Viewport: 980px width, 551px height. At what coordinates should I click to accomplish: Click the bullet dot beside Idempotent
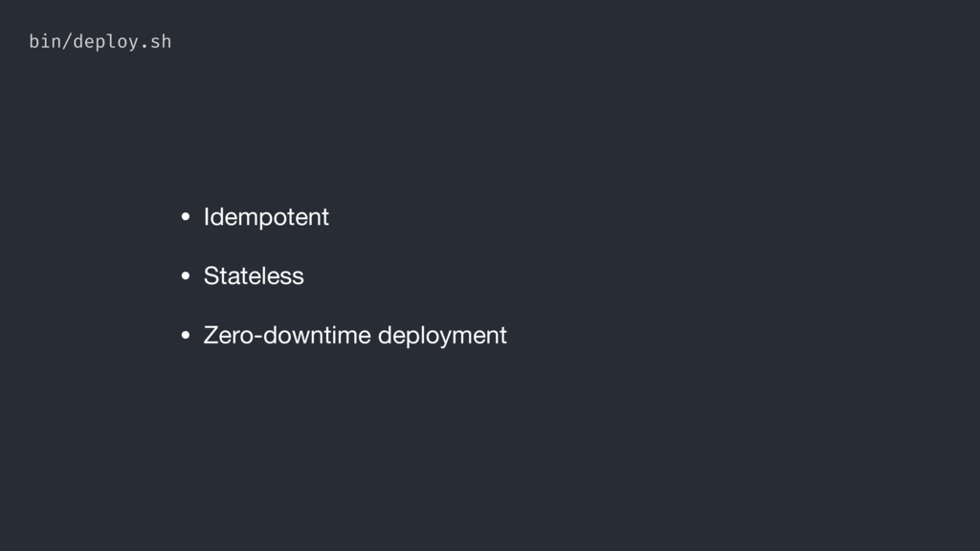pyautogui.click(x=186, y=217)
